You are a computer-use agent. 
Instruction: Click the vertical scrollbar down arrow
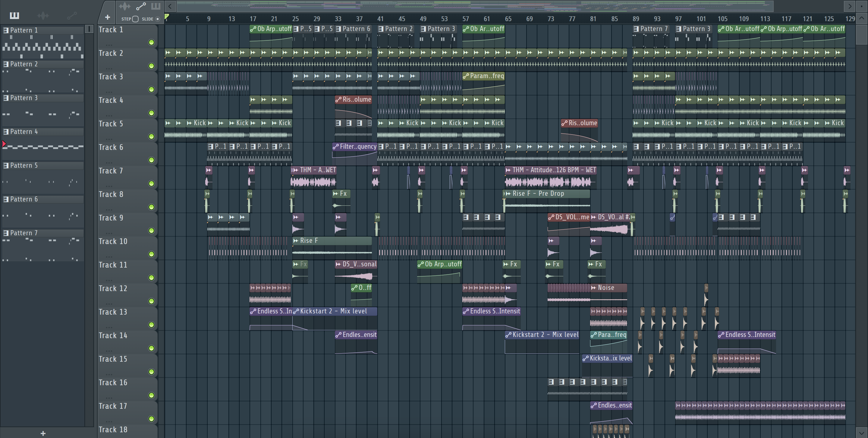coord(862,433)
